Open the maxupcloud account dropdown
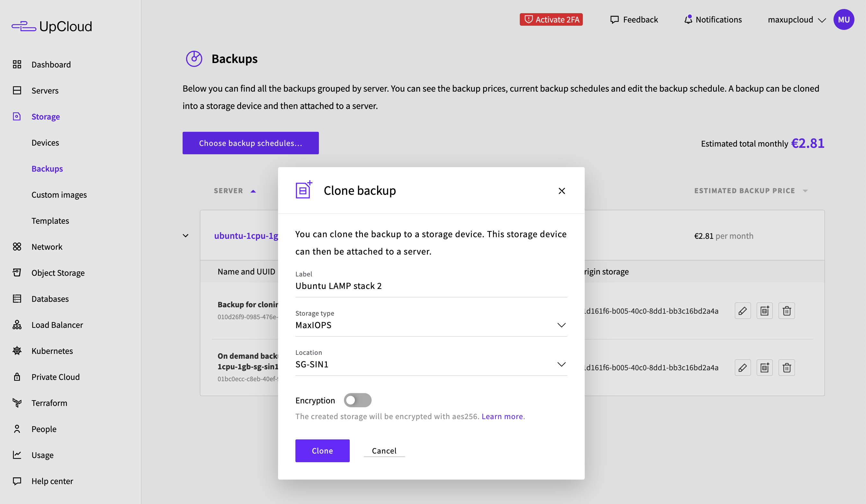Viewport: 866px width, 504px height. pos(797,20)
